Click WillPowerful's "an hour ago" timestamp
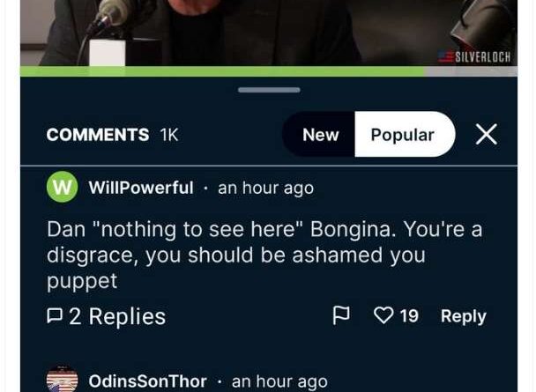536x392 pixels. (x=265, y=189)
